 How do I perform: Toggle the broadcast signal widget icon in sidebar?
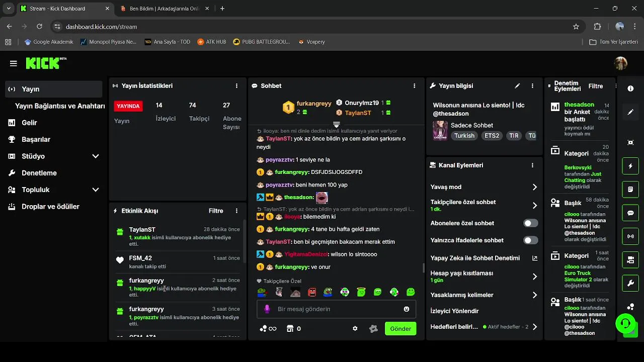point(630,236)
